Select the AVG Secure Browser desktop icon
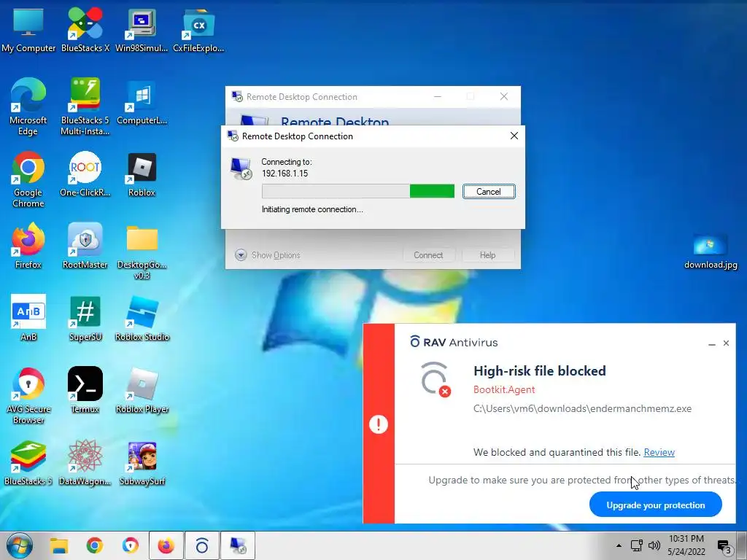747x560 pixels. (x=28, y=395)
